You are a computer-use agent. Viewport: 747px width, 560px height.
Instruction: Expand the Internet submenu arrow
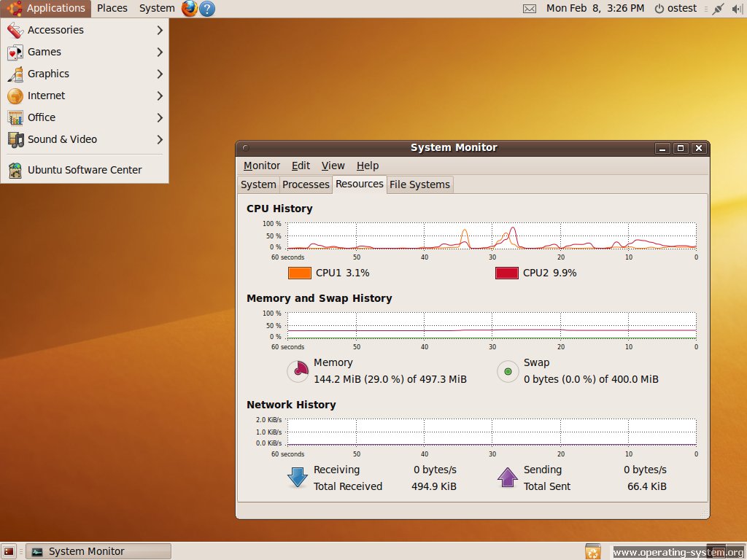pos(160,96)
